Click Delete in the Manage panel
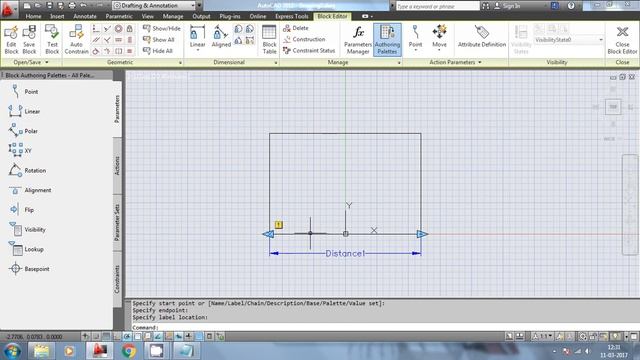 (296, 28)
